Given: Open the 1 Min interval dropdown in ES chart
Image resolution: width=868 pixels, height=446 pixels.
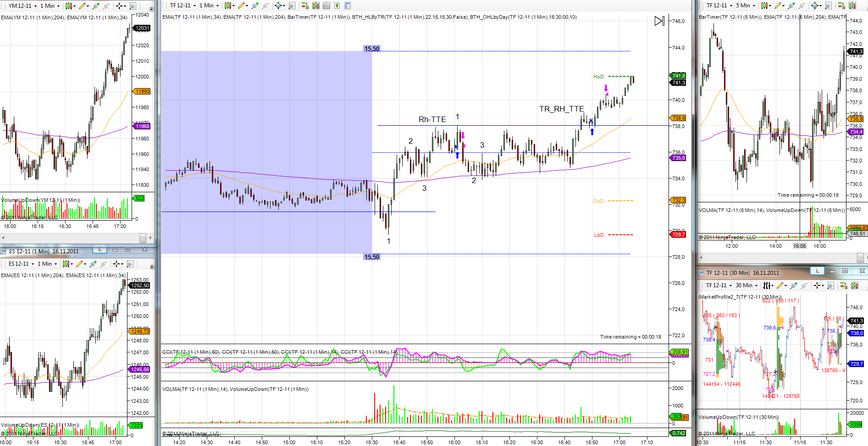Looking at the screenshot, I should point(47,264).
